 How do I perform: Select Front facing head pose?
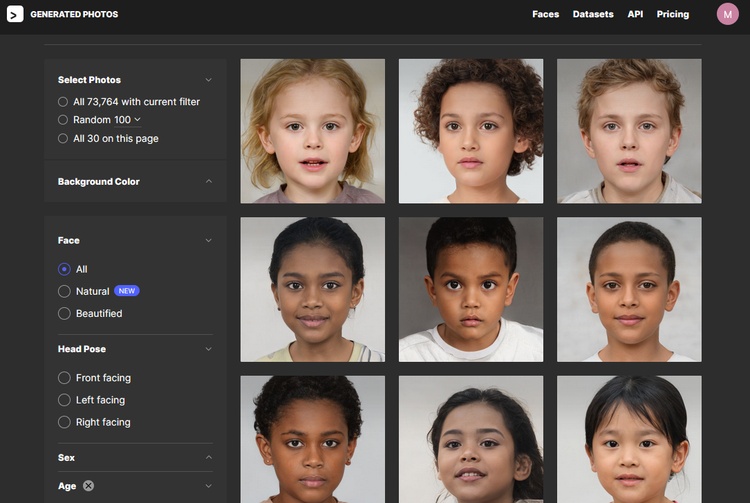65,378
